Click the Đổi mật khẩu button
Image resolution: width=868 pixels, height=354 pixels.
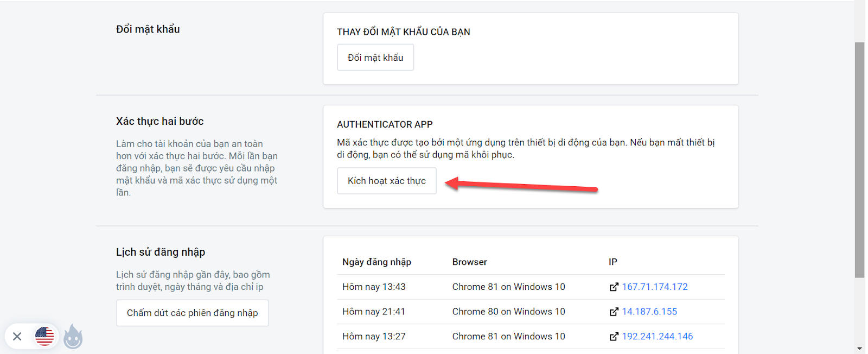pos(375,58)
